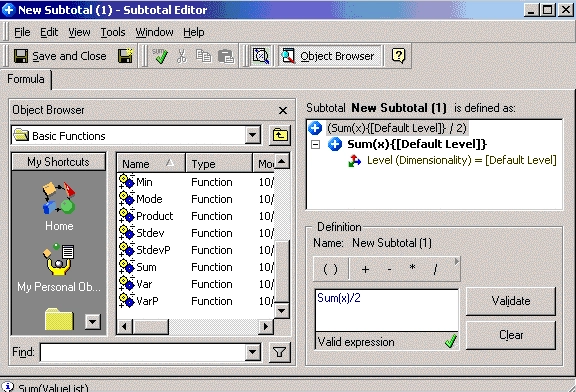Insert parentheses with the ( ) button

(x=330, y=269)
